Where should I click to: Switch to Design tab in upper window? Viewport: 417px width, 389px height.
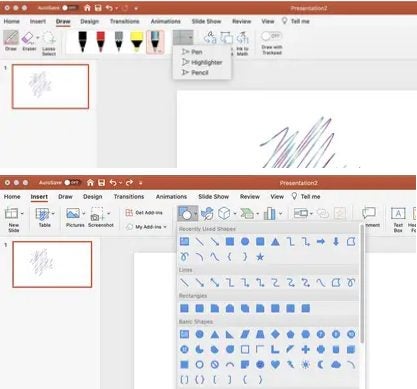90,21
